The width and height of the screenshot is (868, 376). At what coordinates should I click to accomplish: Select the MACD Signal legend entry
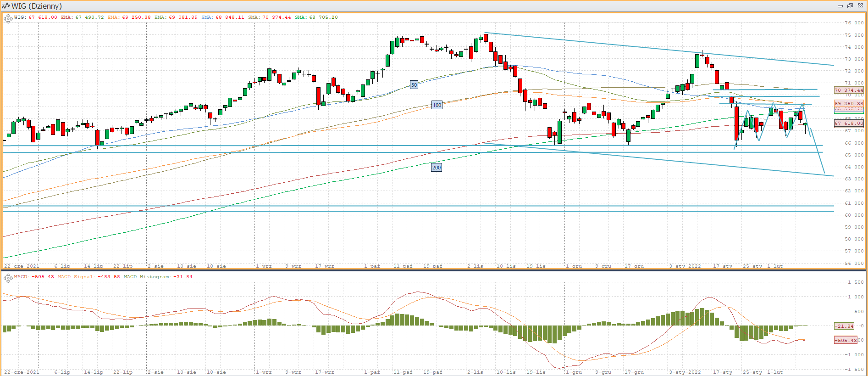click(88, 277)
